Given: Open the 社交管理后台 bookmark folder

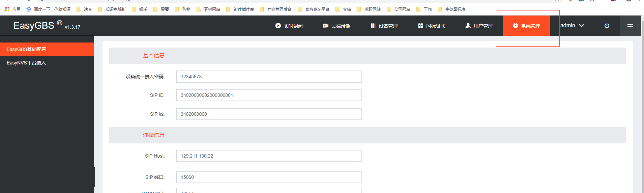Looking at the screenshot, I should (276, 9).
